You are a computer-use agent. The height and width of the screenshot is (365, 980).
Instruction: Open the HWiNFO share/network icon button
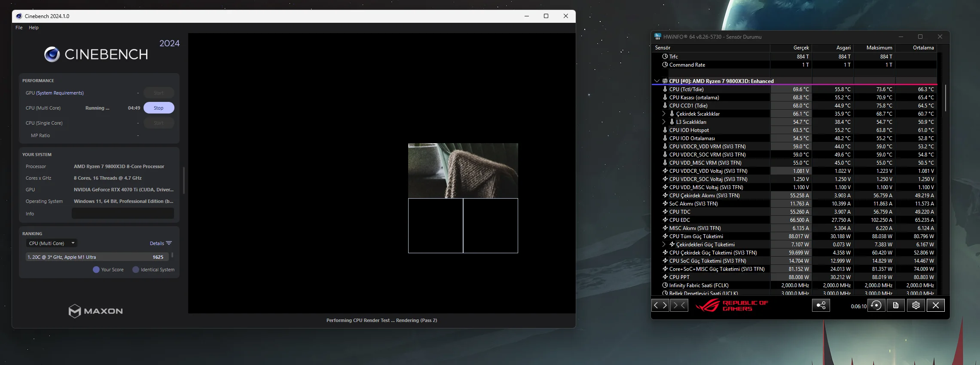click(821, 305)
